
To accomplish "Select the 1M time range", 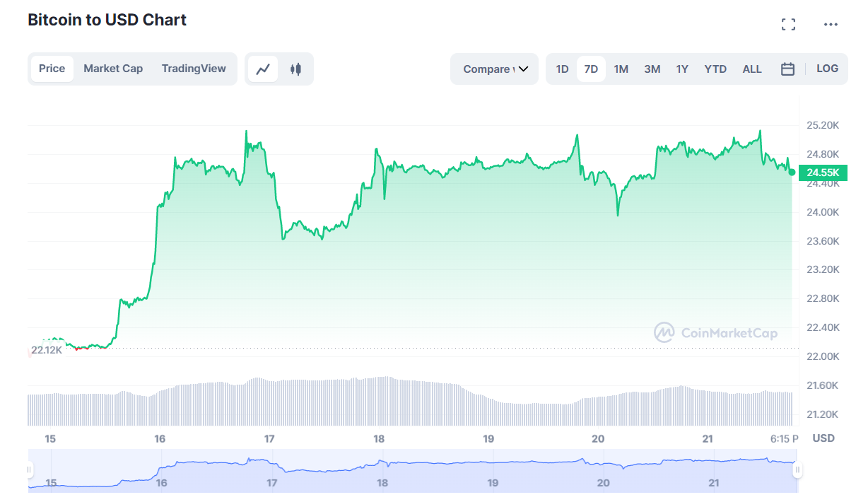I will pos(621,69).
